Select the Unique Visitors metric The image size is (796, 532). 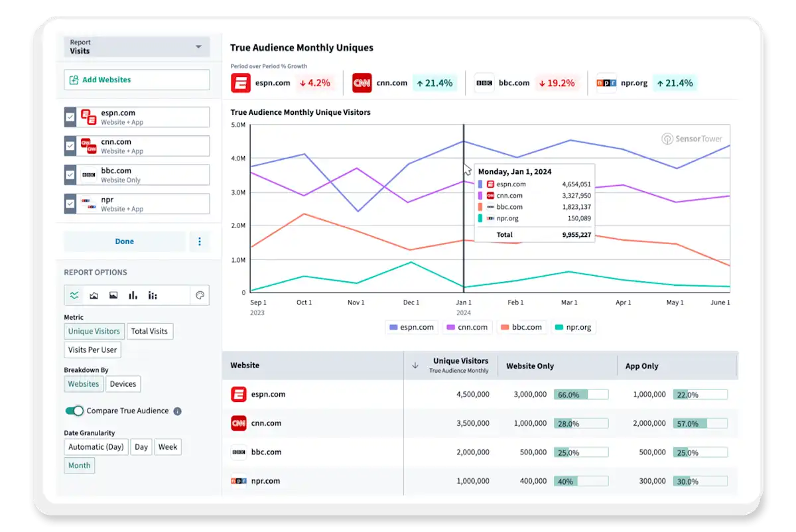(x=94, y=331)
